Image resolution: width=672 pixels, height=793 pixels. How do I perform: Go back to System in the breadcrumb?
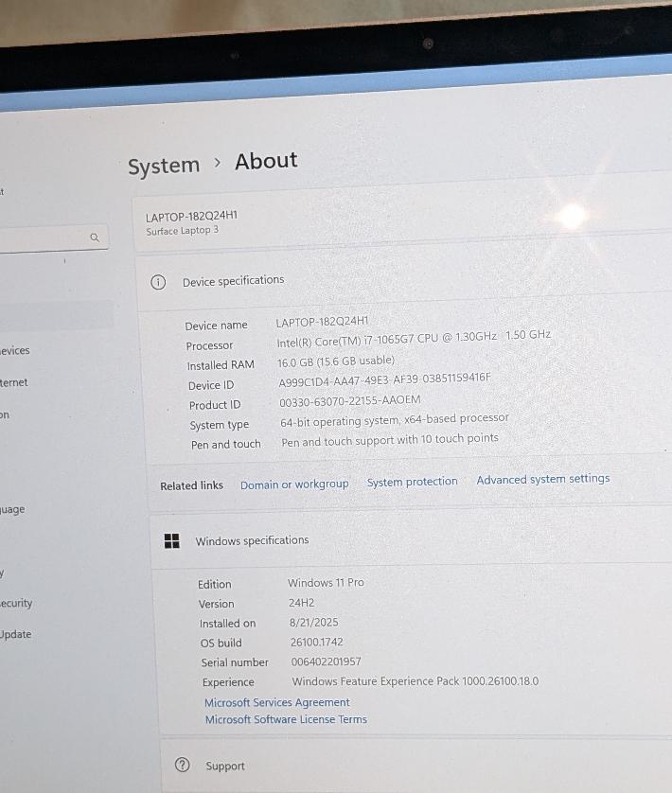[x=164, y=166]
